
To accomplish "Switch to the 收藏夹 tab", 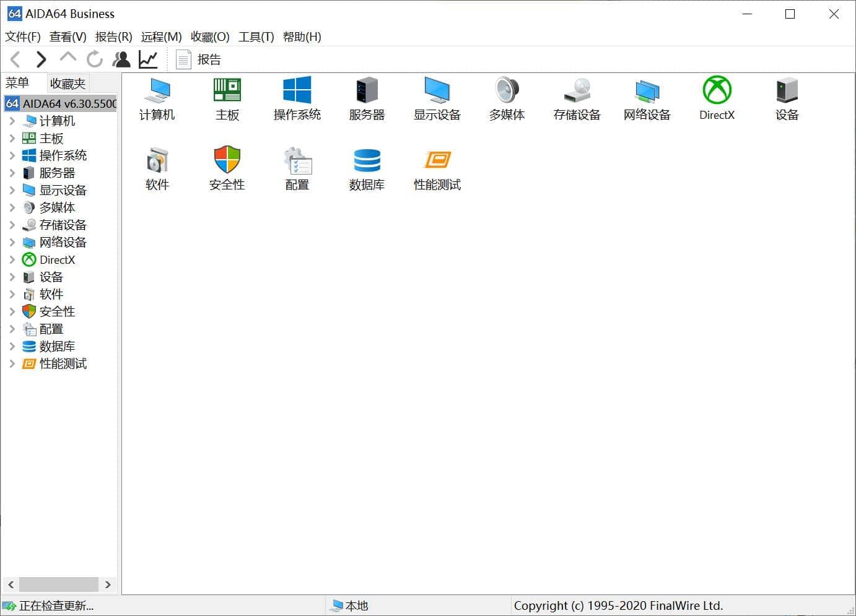I will point(67,82).
